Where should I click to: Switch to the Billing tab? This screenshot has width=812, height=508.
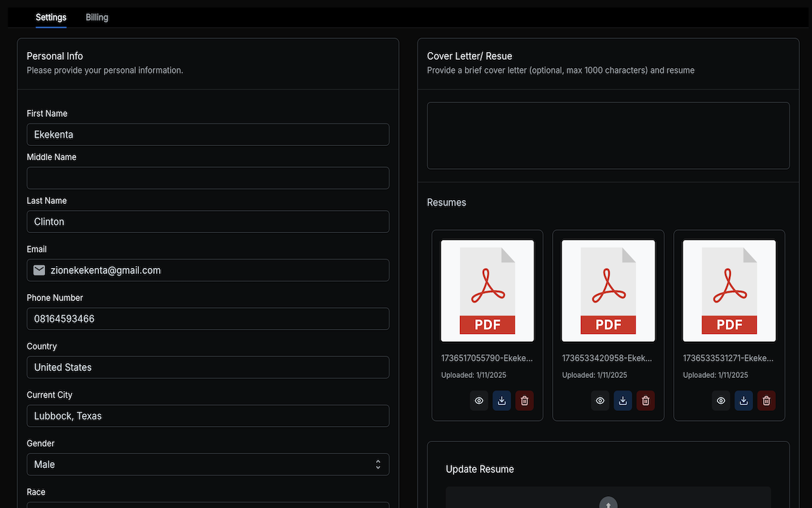click(97, 17)
